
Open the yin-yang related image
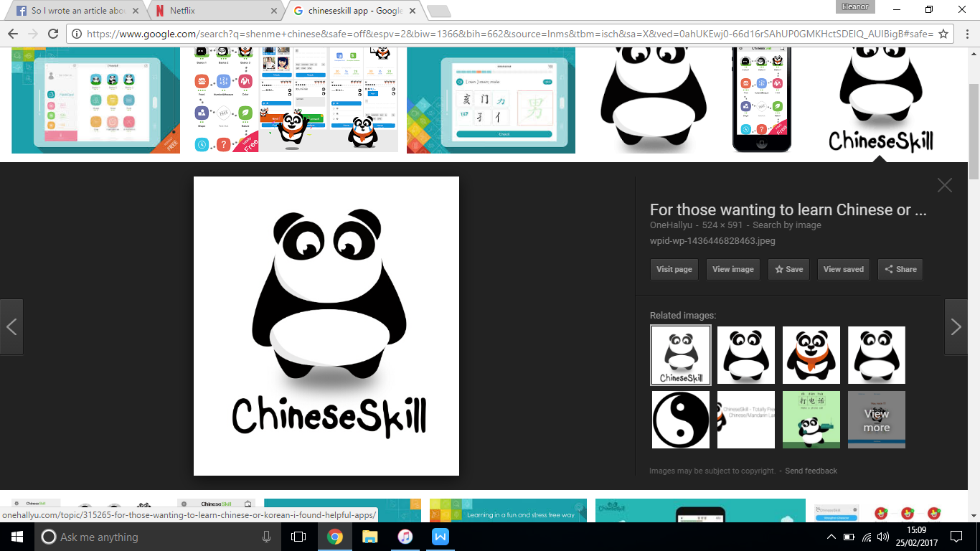pos(681,420)
